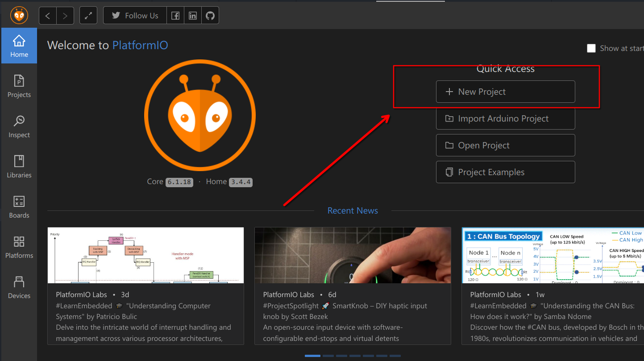Open a project via Open Project

(x=505, y=145)
